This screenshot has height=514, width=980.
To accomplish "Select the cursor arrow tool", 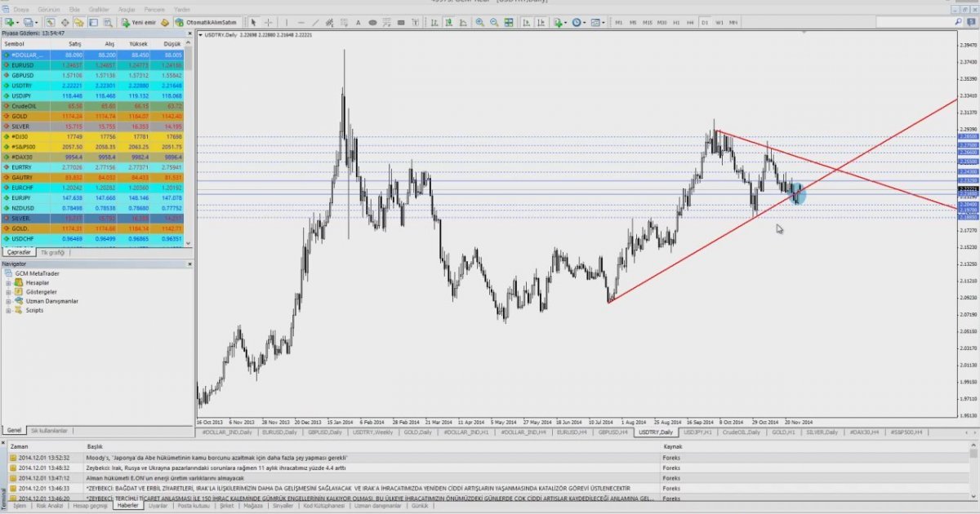I will click(x=253, y=23).
